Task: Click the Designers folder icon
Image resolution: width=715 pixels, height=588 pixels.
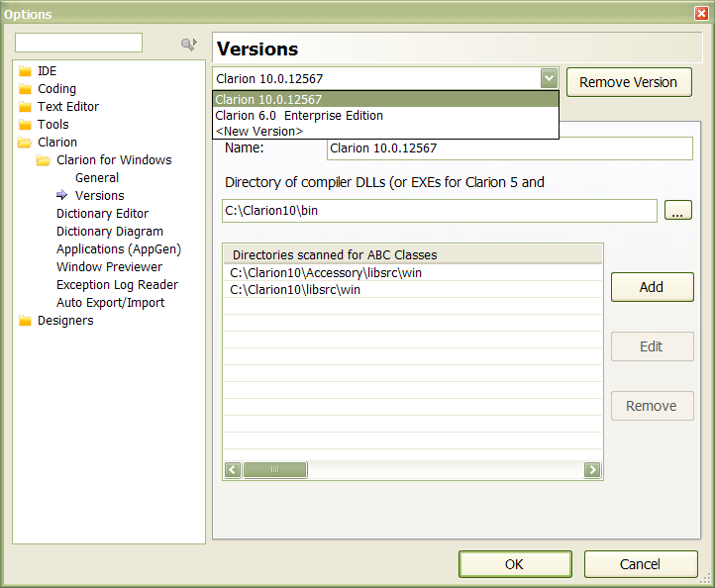Action: pyautogui.click(x=26, y=321)
